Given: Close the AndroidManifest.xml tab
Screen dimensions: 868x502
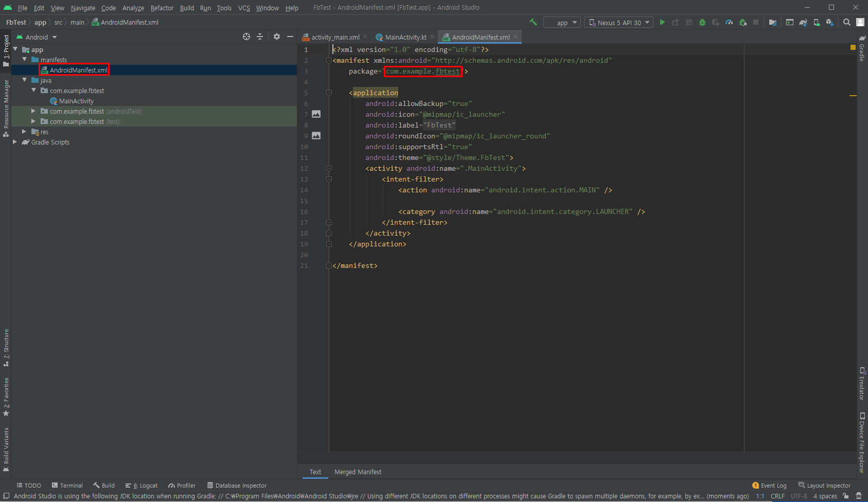Looking at the screenshot, I should pos(516,37).
